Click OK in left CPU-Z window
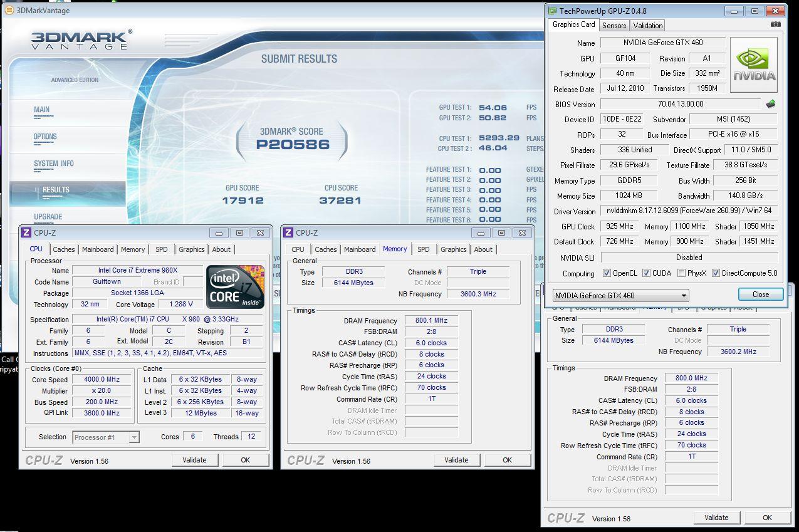The image size is (799, 532). [x=245, y=460]
